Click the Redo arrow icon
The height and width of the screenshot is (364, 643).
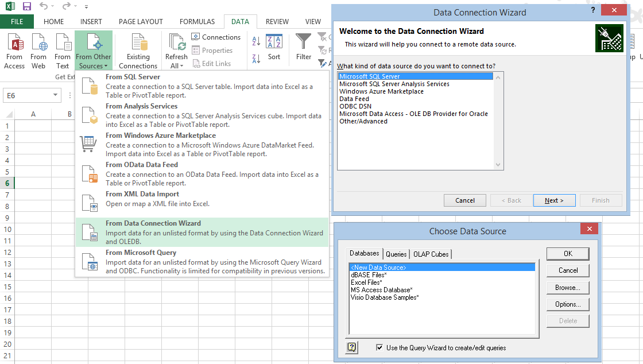point(66,6)
